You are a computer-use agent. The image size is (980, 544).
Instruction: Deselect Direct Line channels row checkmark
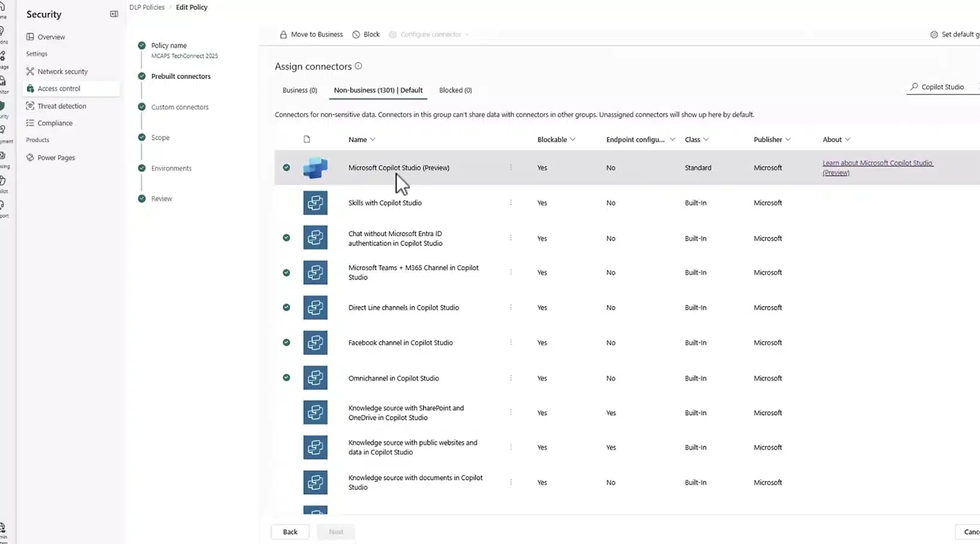coord(287,307)
